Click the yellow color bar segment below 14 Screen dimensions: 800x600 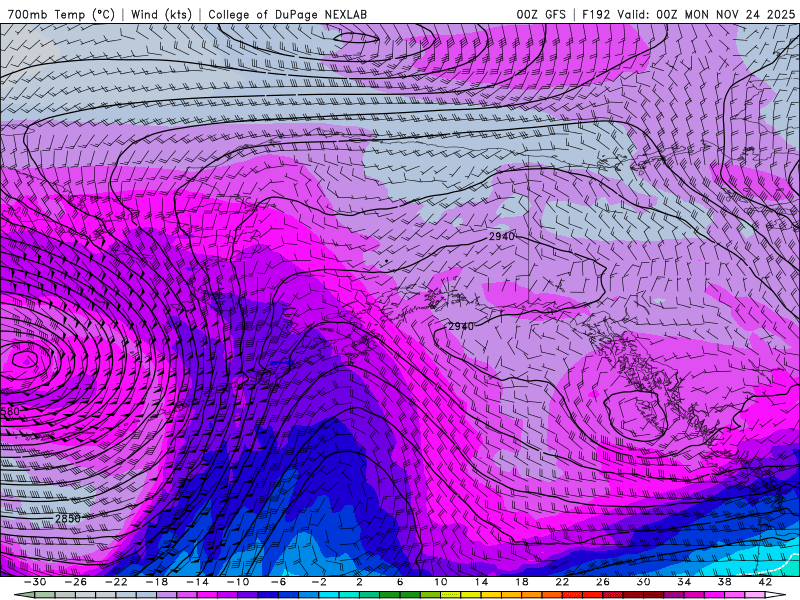pos(471,595)
